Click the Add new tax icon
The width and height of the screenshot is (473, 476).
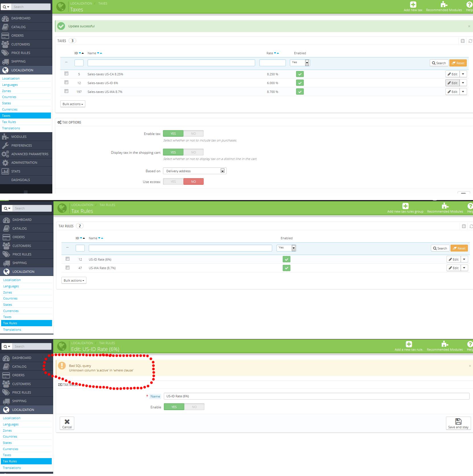click(x=413, y=5)
